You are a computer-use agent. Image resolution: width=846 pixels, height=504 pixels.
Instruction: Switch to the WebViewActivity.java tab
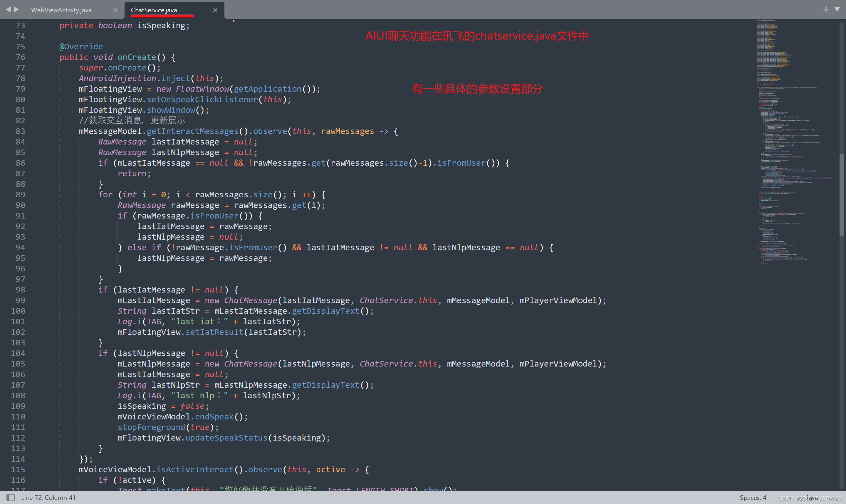[61, 10]
